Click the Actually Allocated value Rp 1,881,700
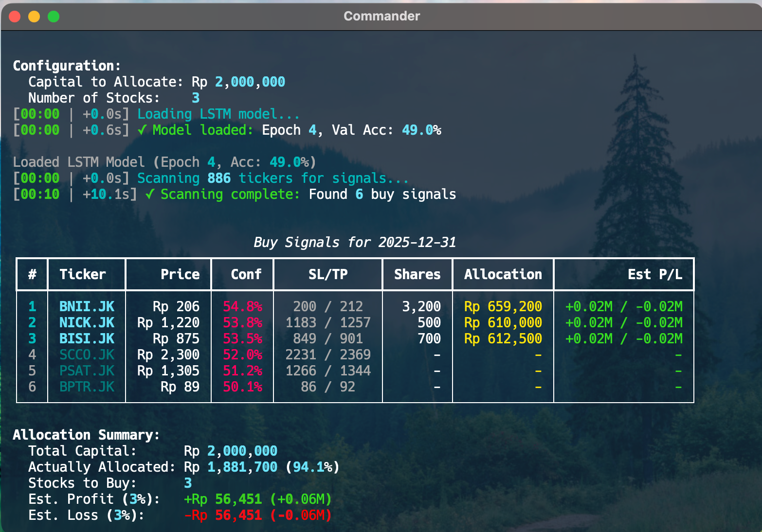 click(231, 467)
